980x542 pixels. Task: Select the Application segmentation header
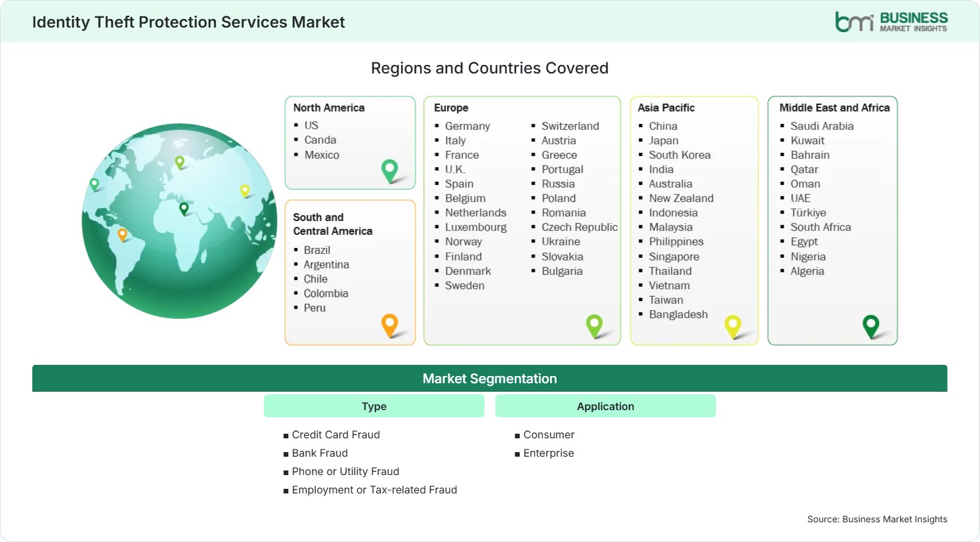point(605,406)
